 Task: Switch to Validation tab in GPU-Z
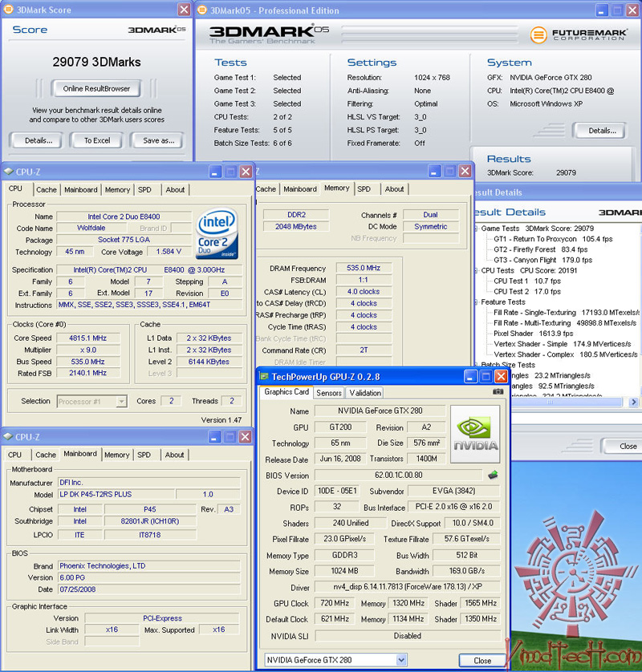click(x=365, y=393)
